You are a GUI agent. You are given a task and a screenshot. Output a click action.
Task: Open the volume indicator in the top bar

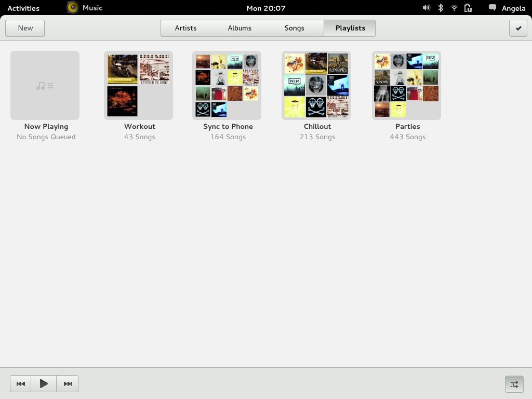click(427, 8)
